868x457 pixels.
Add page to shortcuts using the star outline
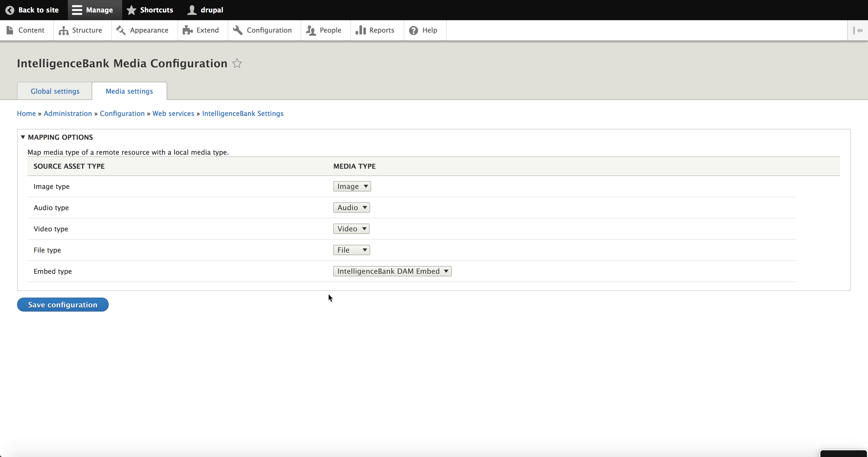point(237,63)
